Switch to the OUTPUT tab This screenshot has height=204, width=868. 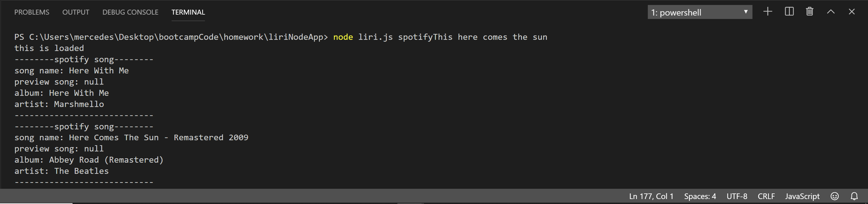(x=76, y=12)
